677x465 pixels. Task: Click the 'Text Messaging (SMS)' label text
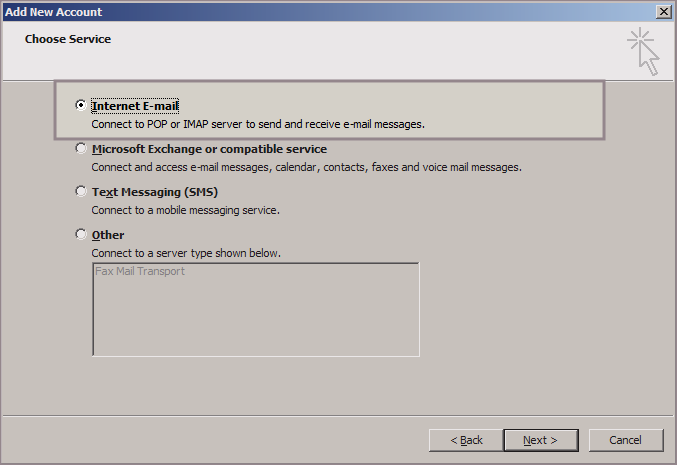tap(155, 192)
